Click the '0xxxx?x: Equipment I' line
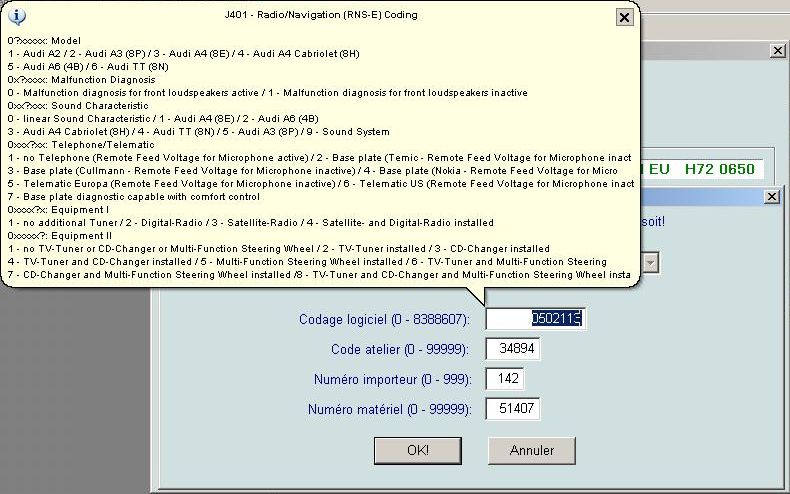 [58, 210]
